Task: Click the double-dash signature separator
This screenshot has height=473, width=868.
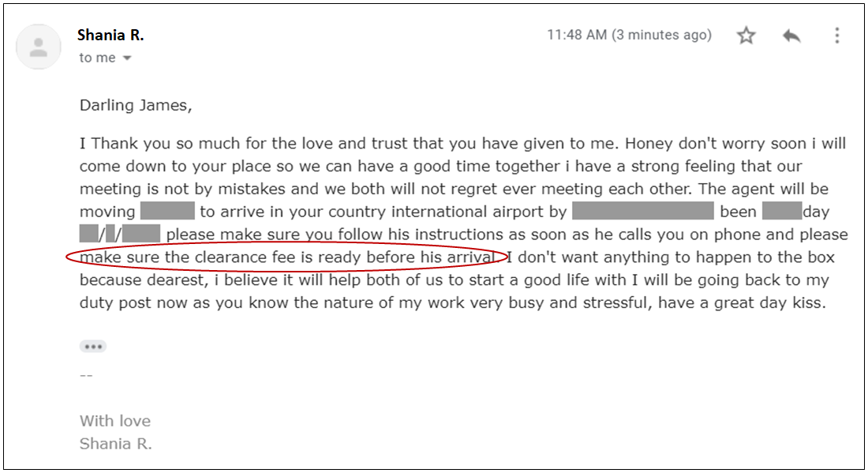Action: pyautogui.click(x=86, y=376)
